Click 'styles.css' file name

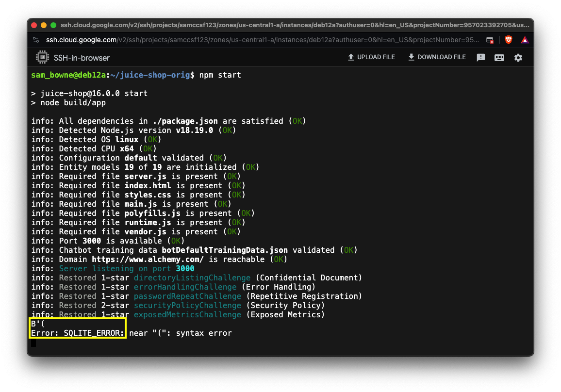tap(148, 195)
